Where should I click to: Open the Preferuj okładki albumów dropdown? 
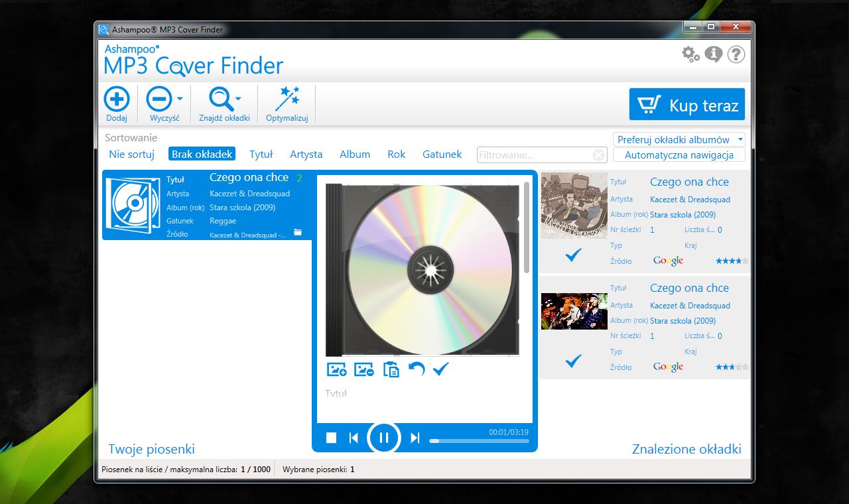pyautogui.click(x=679, y=139)
